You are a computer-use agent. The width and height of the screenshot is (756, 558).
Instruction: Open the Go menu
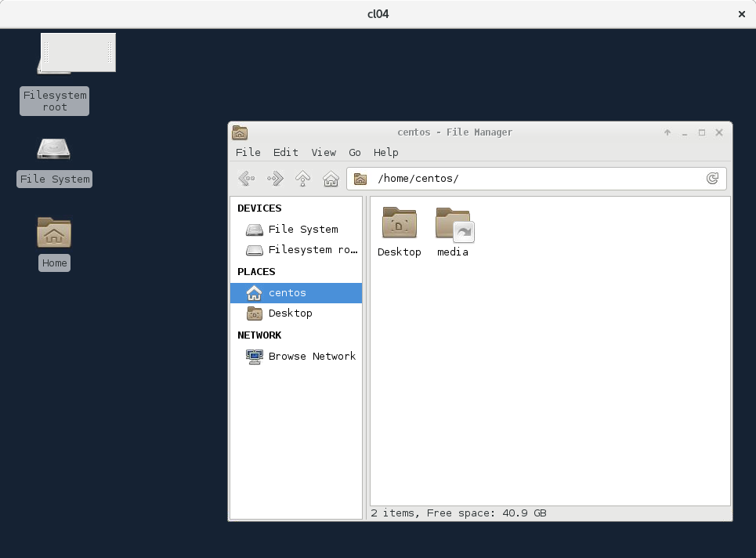[354, 152]
